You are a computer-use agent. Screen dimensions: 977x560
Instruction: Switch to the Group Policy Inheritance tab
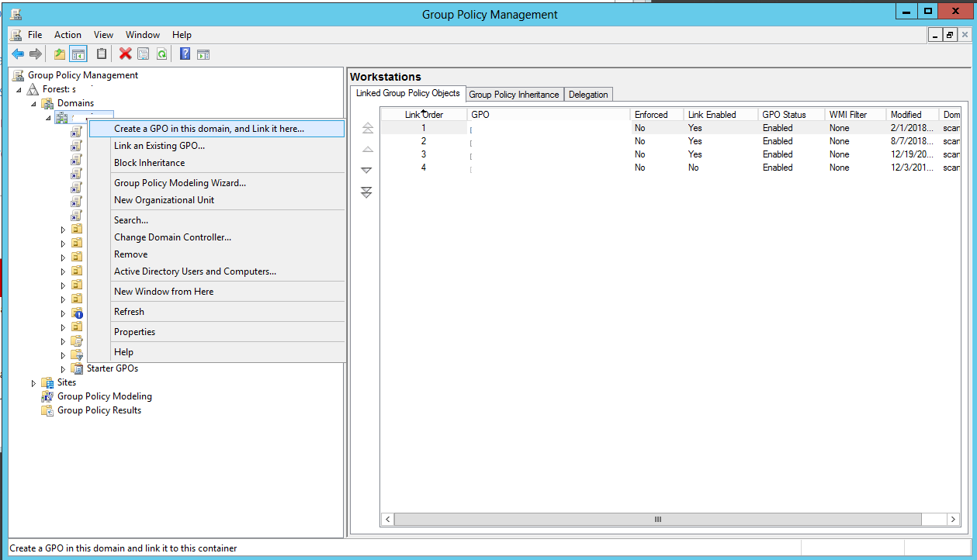[514, 95]
